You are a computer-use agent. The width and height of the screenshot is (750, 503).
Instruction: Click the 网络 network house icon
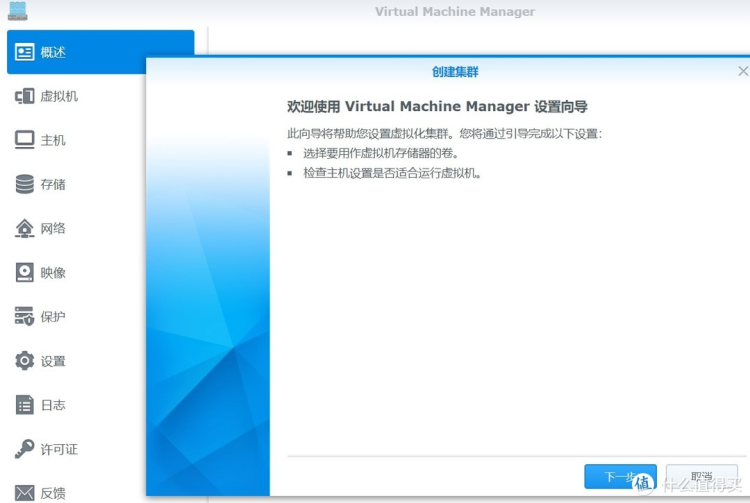pyautogui.click(x=24, y=228)
